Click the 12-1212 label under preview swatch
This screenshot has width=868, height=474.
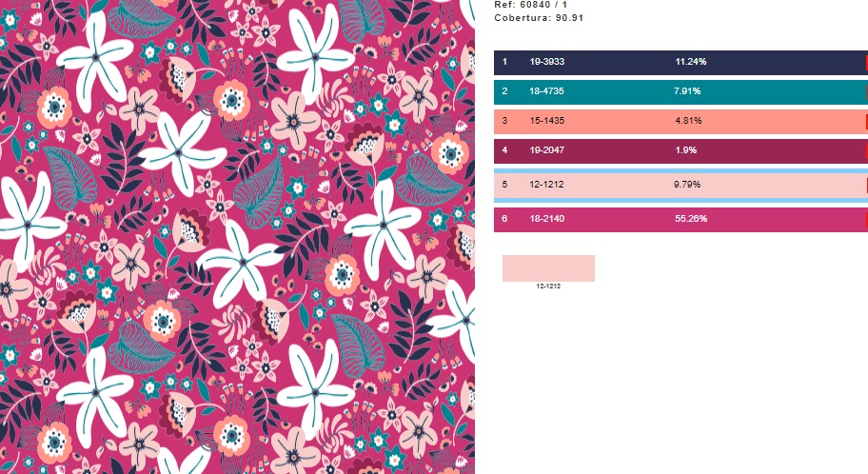548,286
